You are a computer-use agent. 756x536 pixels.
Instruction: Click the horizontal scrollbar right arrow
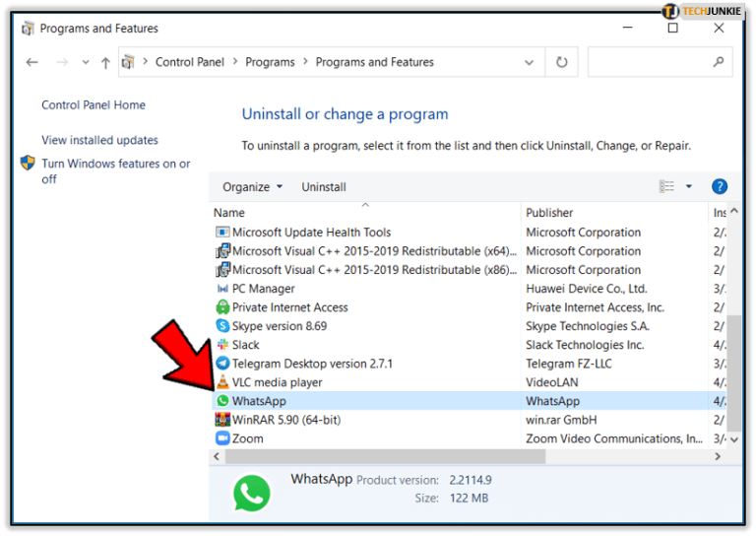(718, 456)
